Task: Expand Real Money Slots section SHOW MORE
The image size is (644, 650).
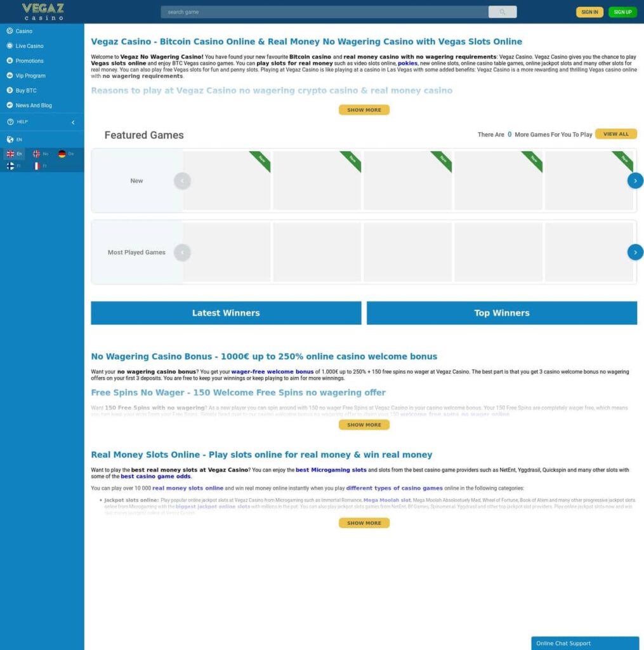Action: point(364,523)
